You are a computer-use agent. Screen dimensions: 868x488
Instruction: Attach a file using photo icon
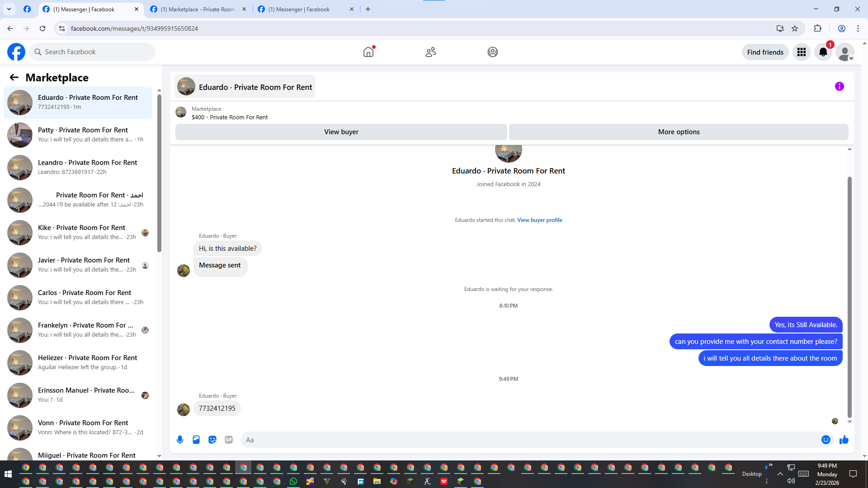pos(196,440)
